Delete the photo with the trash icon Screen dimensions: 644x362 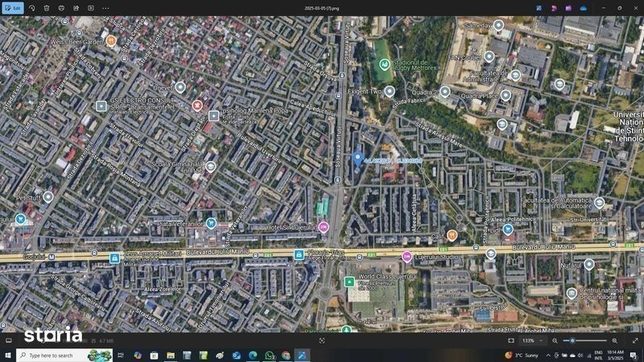47,8
